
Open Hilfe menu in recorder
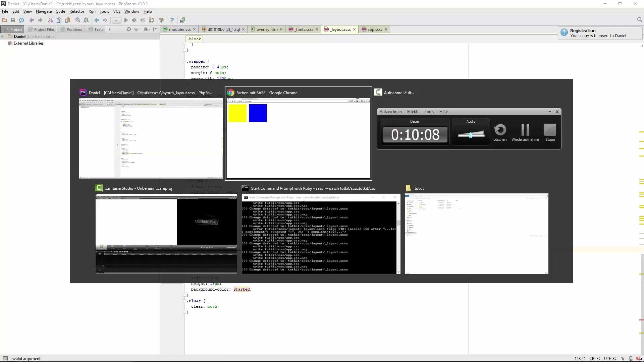coord(443,112)
